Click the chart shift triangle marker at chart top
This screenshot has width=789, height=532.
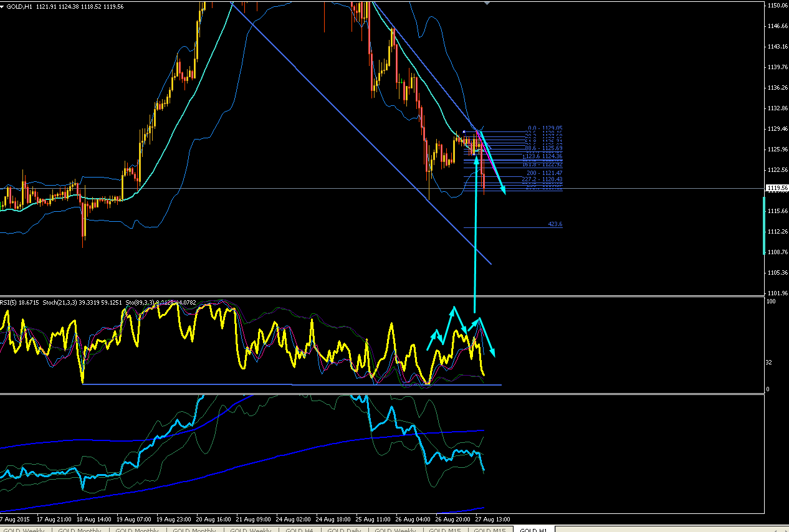point(487,3)
